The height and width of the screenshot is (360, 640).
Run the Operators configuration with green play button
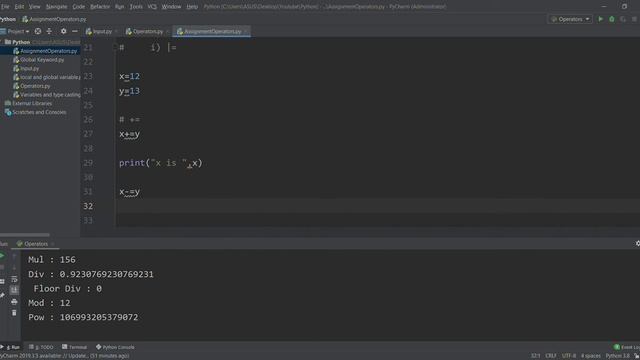click(x=600, y=19)
